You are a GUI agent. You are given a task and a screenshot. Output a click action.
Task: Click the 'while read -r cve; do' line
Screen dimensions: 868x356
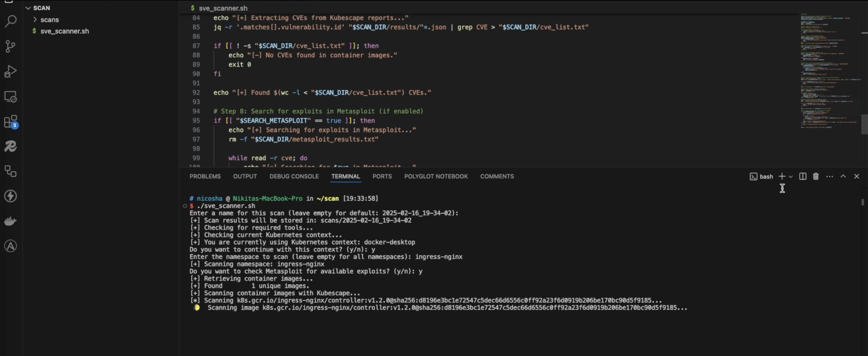268,158
